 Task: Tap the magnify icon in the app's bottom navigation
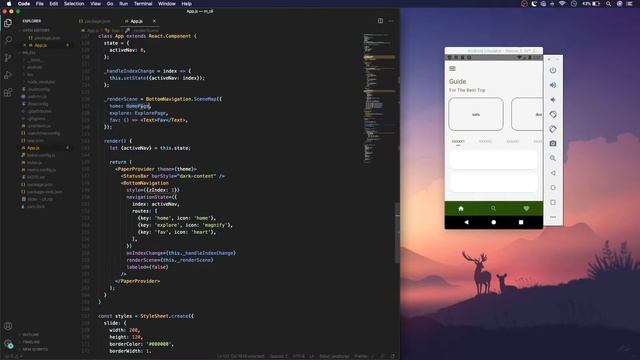493,209
